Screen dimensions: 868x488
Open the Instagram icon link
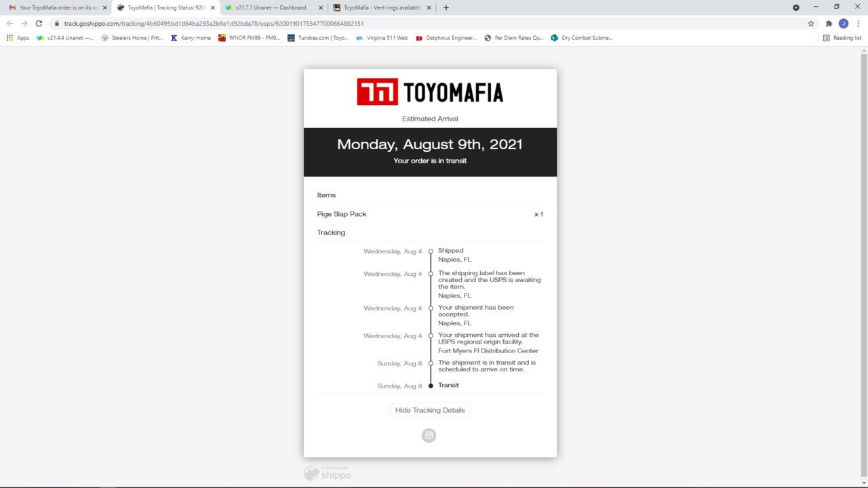[x=429, y=435]
